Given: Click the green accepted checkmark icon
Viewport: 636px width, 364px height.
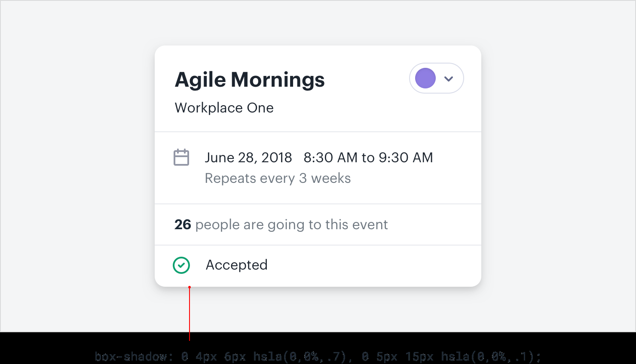Looking at the screenshot, I should click(x=181, y=265).
